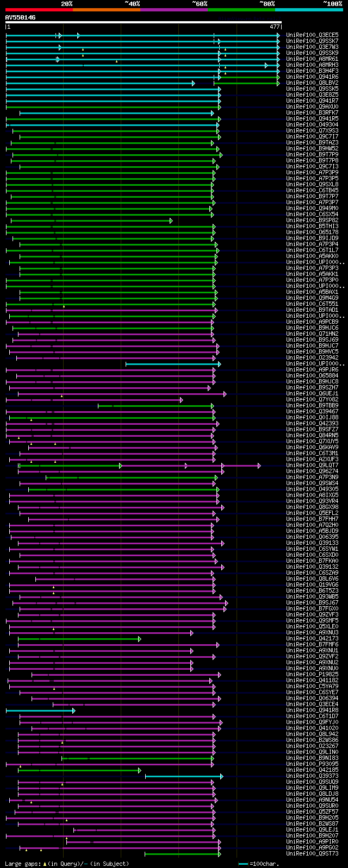Select label UniRef100_Q9SXL8
The width and height of the screenshot is (348, 868).
[312, 184]
